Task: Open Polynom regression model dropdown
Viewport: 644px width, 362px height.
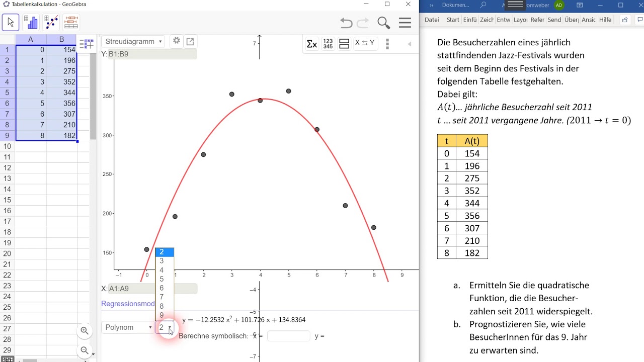Action: click(x=128, y=327)
